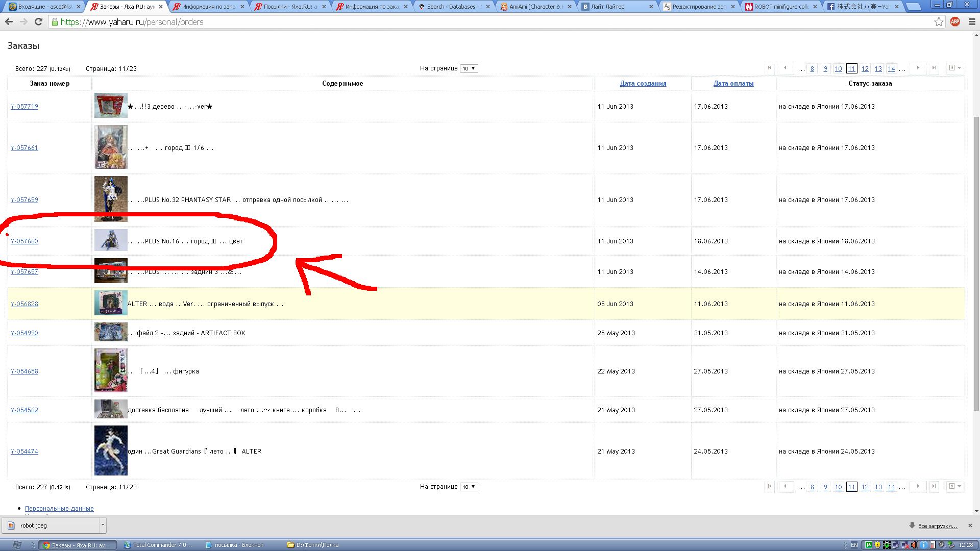Viewport: 980px width, 551px height.
Task: Click the browser back arrow
Action: [9, 22]
